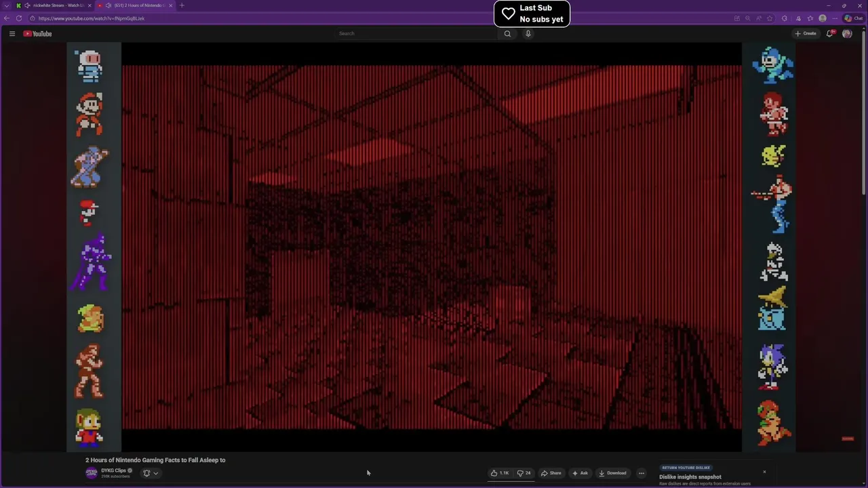Expand the subscription notification bell dropdown
Image resolution: width=868 pixels, height=488 pixels.
pos(151,473)
